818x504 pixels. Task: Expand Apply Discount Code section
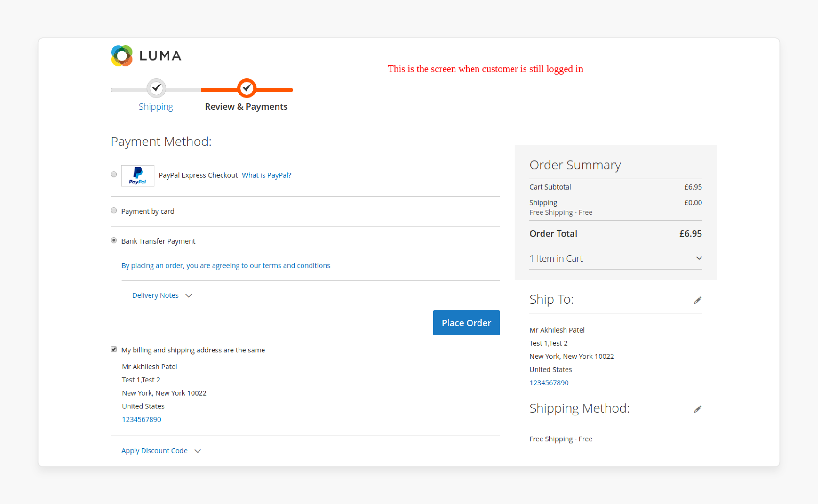pos(161,451)
